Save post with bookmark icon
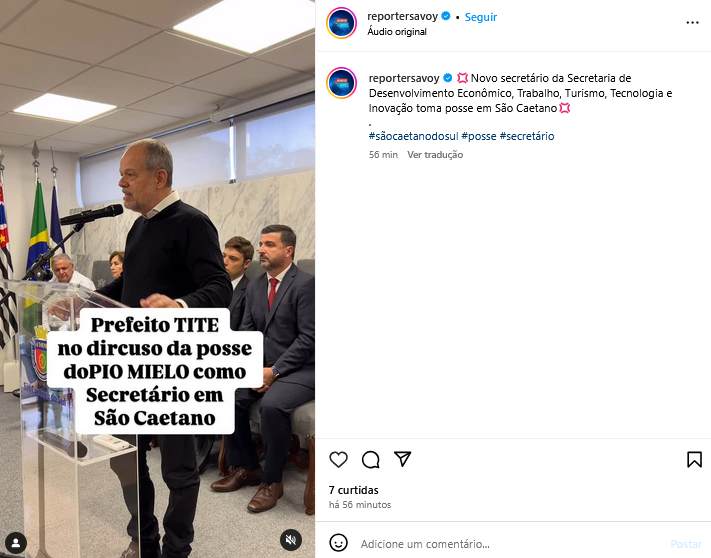711x558 pixels. [x=694, y=459]
